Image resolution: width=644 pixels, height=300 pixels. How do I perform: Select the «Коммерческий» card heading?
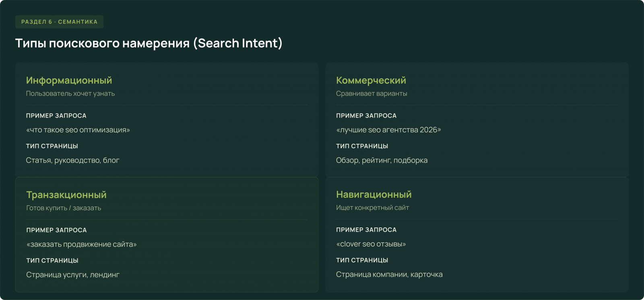(x=371, y=81)
